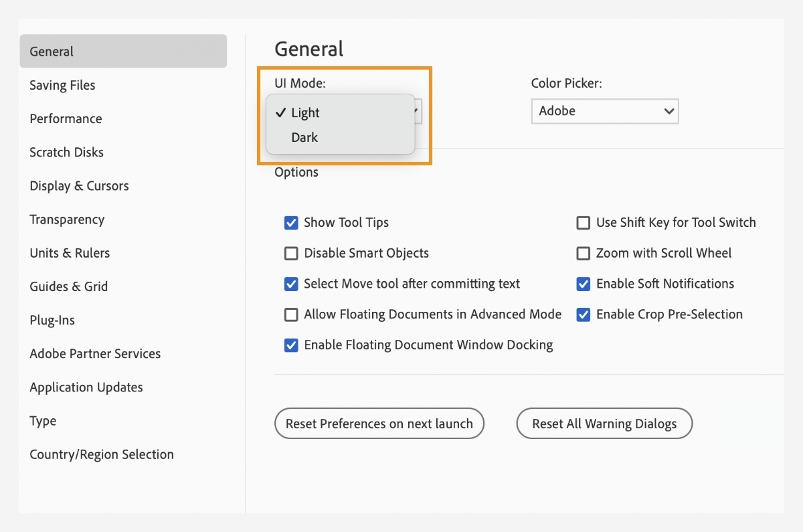803x532 pixels.
Task: Switch to Performance preferences
Action: 66,118
